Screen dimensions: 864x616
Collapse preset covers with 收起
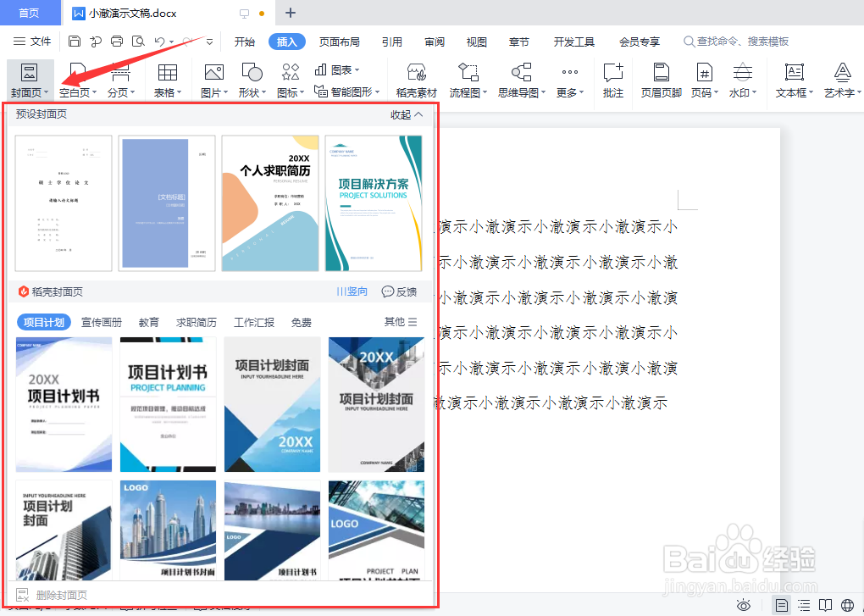(x=407, y=114)
